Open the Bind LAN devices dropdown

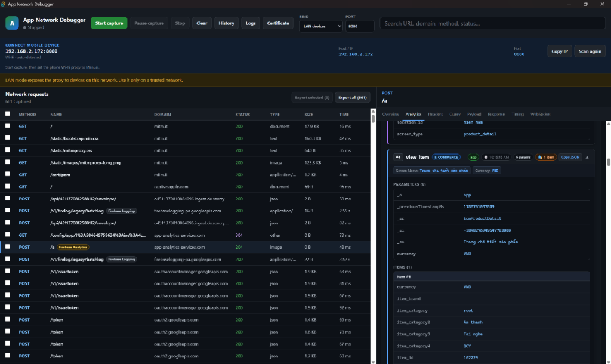click(x=320, y=26)
